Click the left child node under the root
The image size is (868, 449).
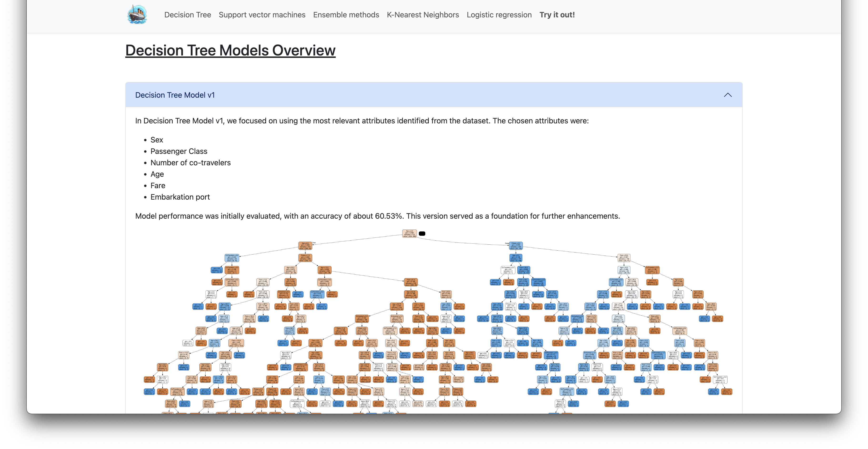[305, 246]
